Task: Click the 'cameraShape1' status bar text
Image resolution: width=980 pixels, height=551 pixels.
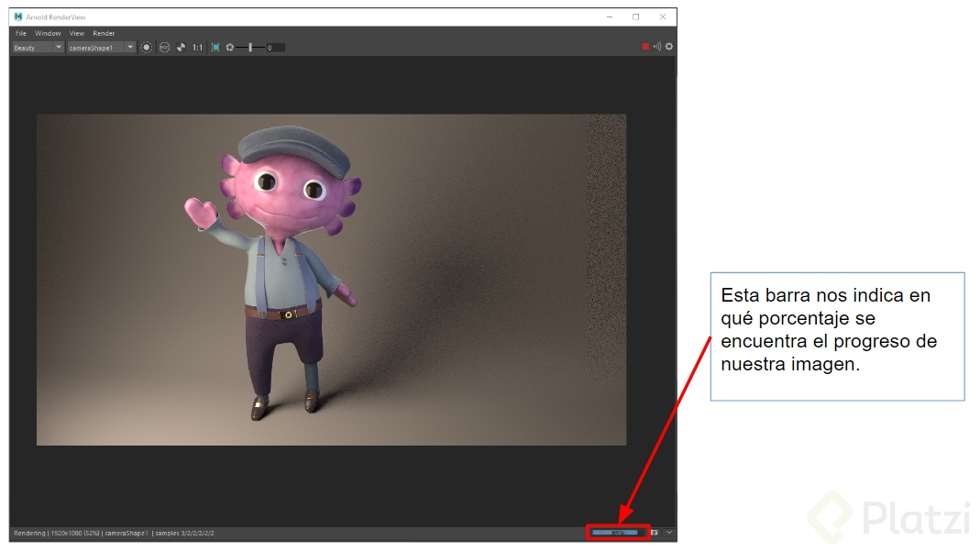Action: [x=127, y=534]
